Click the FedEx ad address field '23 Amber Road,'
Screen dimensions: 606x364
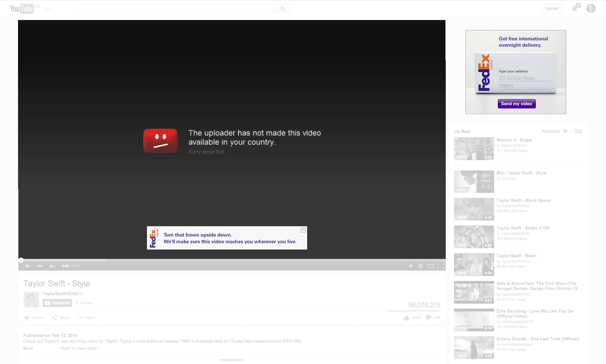coord(525,78)
